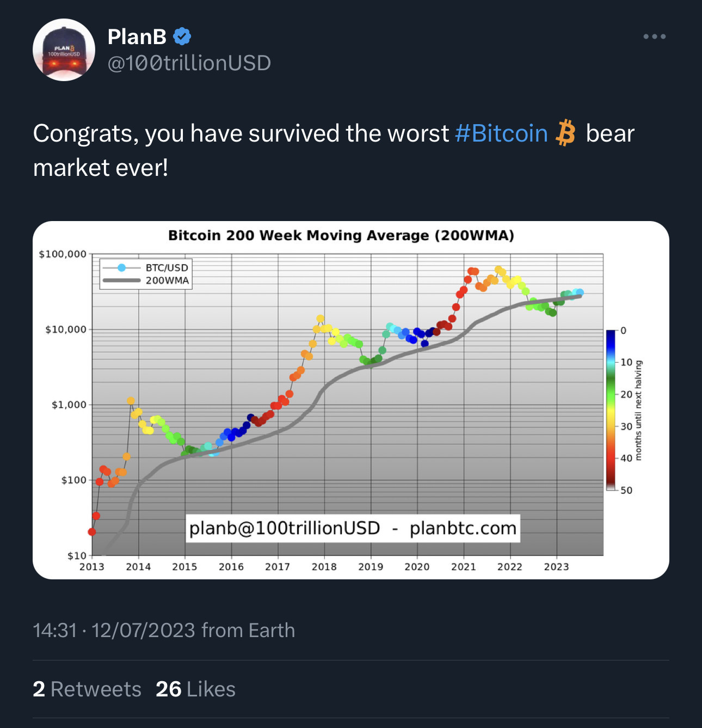Click the 200WMA legend entry
The width and height of the screenshot is (702, 728).
(x=145, y=280)
